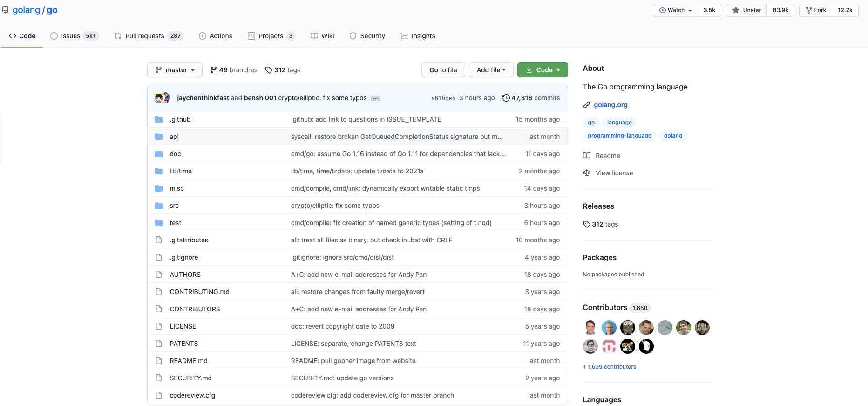The height and width of the screenshot is (406, 868).
Task: Open the .gitignore file
Action: click(183, 257)
